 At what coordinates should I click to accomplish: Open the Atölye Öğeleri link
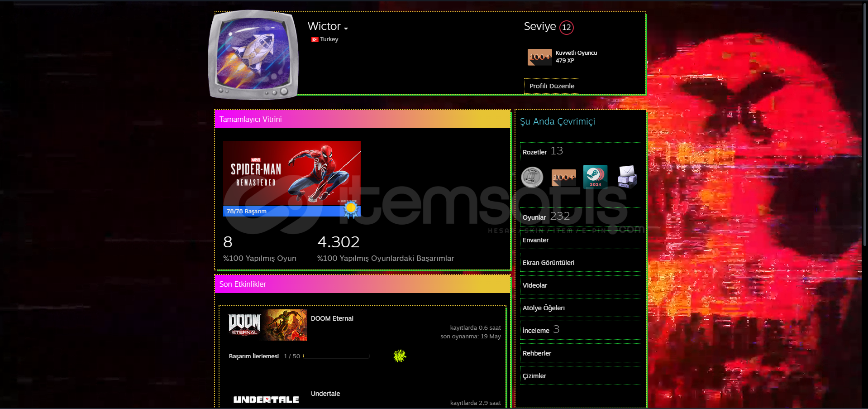tap(581, 308)
